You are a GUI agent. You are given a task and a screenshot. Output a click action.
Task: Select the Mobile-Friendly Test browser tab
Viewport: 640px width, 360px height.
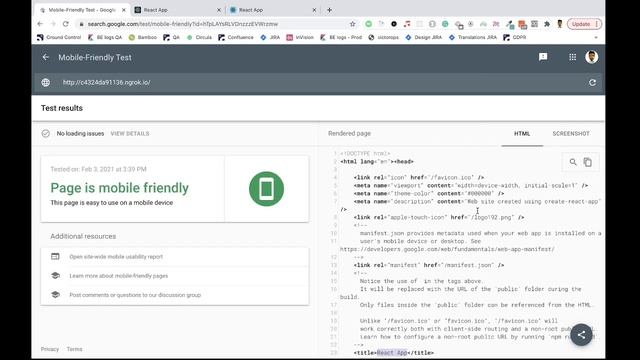tap(82, 10)
